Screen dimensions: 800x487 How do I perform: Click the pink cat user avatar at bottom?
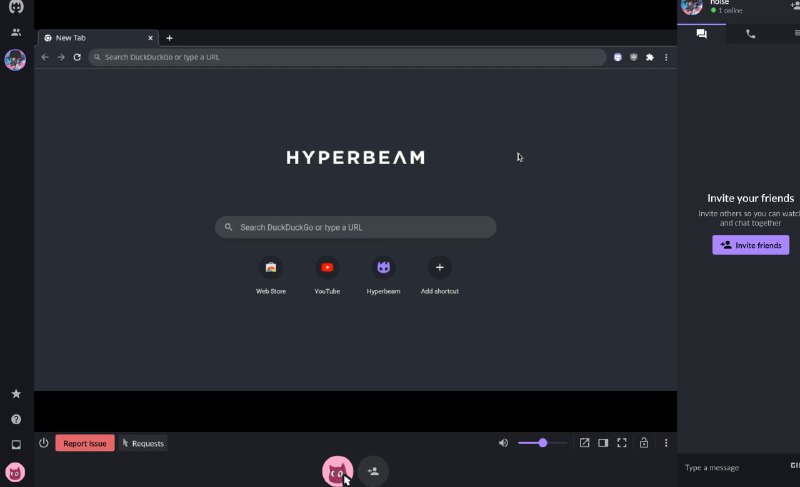pyautogui.click(x=337, y=471)
